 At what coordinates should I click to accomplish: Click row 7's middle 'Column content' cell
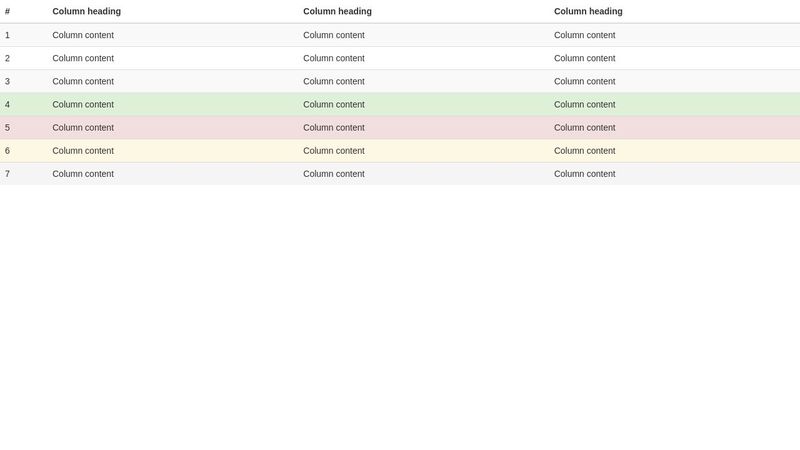pos(334,174)
